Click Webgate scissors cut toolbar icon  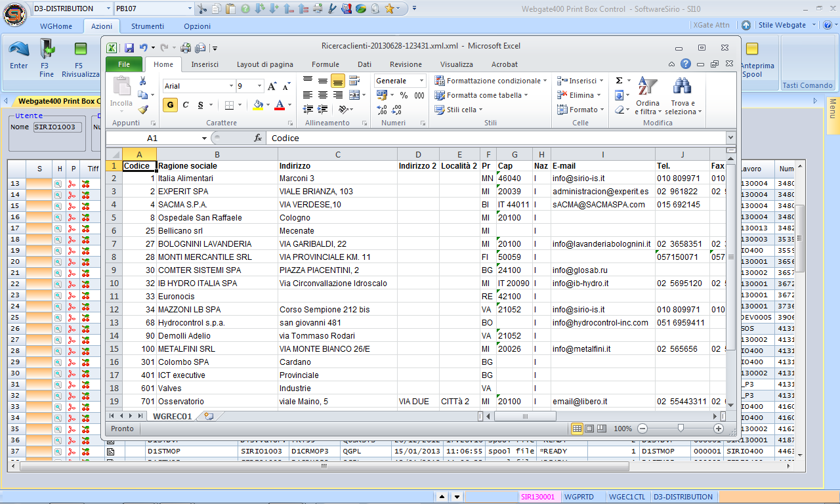pos(202,9)
